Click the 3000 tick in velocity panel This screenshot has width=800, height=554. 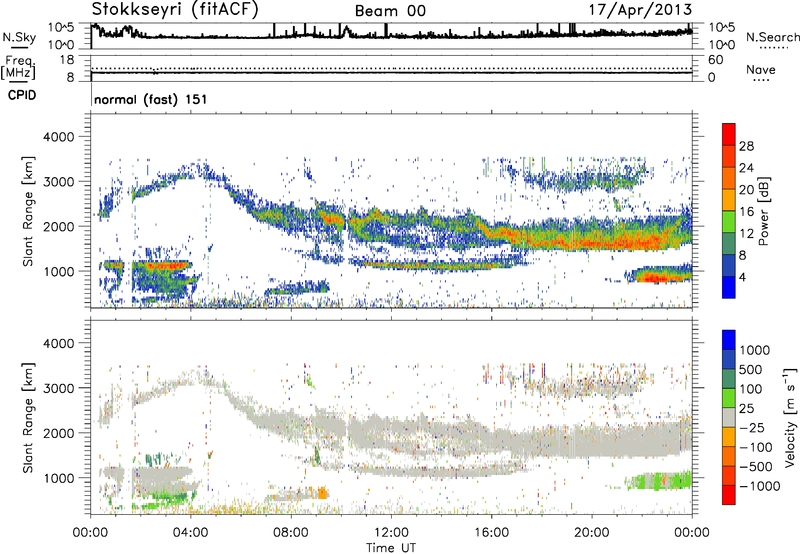point(58,388)
